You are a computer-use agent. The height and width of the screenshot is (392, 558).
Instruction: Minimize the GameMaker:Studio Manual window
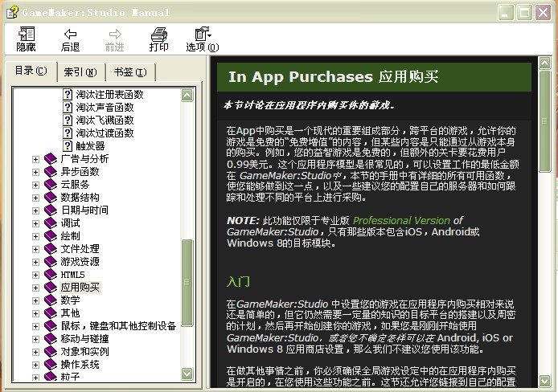pos(505,13)
